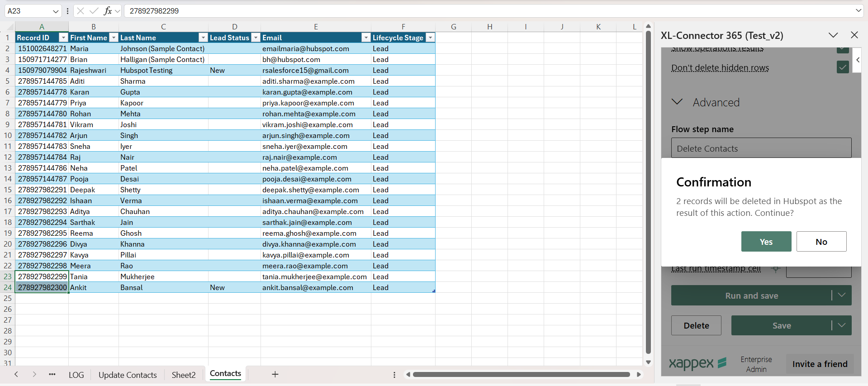The width and height of the screenshot is (868, 386).
Task: Click the cell picker icon for last run timestamp
Action: [776, 269]
